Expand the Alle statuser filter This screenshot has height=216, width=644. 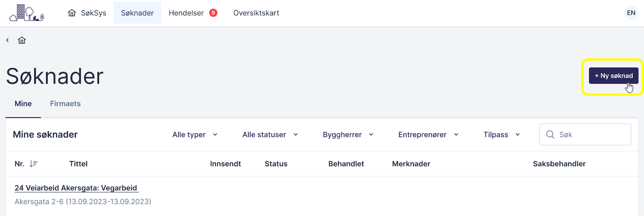270,134
